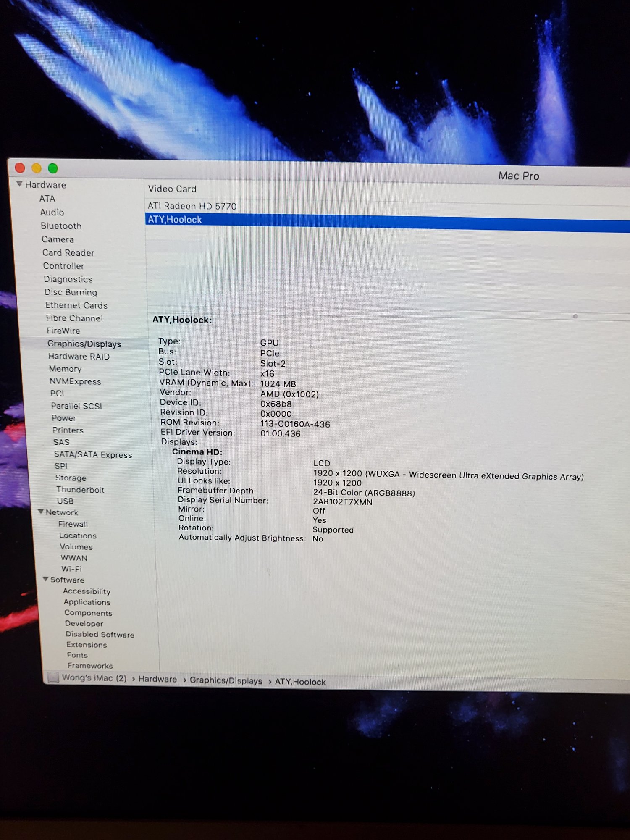The image size is (630, 840).
Task: Select the Graphics/Displays sidebar item
Action: [84, 344]
